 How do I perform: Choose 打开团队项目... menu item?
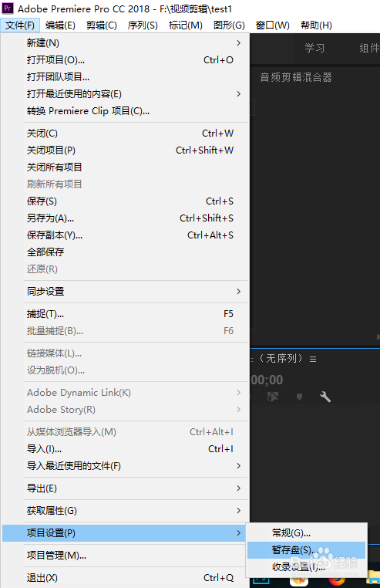[x=126, y=77]
